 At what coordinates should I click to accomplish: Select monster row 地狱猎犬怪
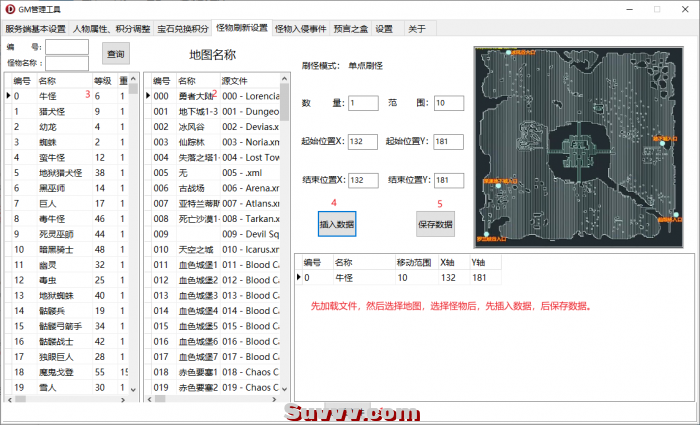click(x=67, y=173)
